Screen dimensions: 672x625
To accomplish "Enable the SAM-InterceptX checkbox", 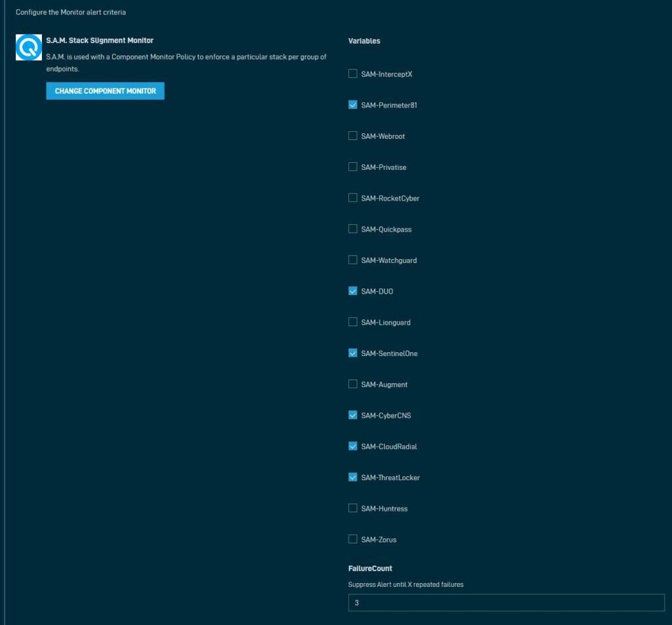I will [352, 73].
